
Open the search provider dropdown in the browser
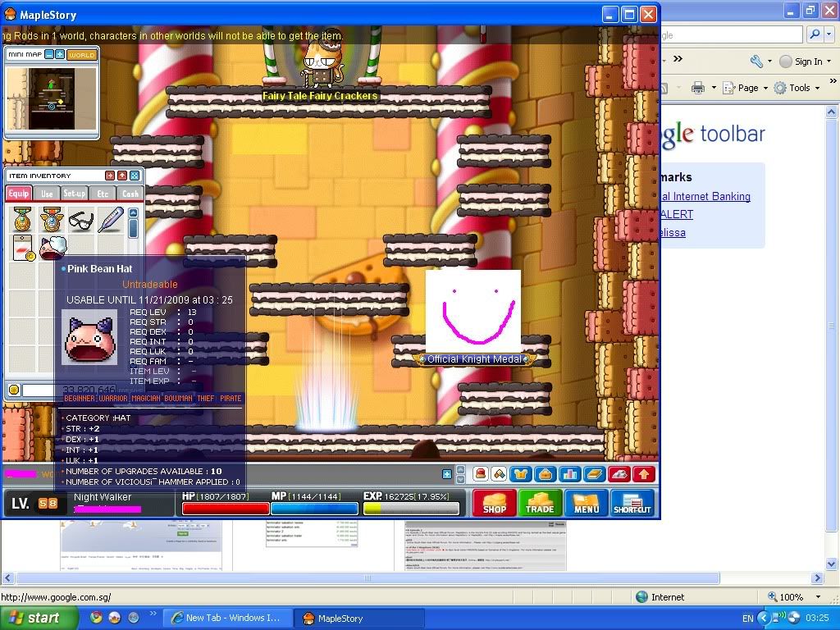[x=829, y=34]
